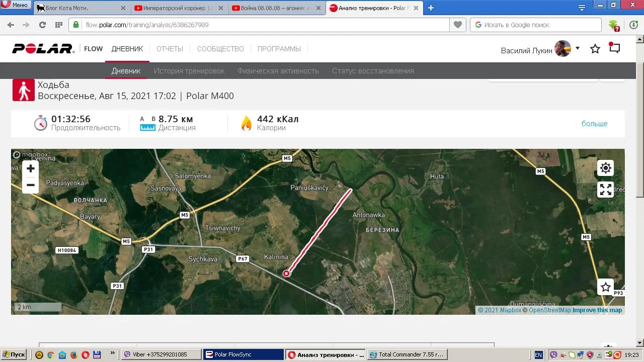This screenshot has width=644, height=362.
Task: Close the Война 08.08.08 tab
Action: tap(318, 8)
